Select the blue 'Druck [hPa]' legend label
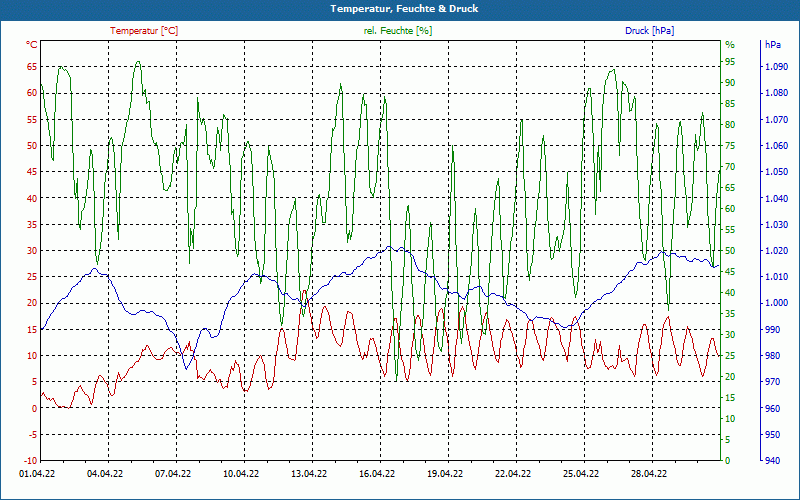Viewport: 800px width, 500px height. coord(649,31)
